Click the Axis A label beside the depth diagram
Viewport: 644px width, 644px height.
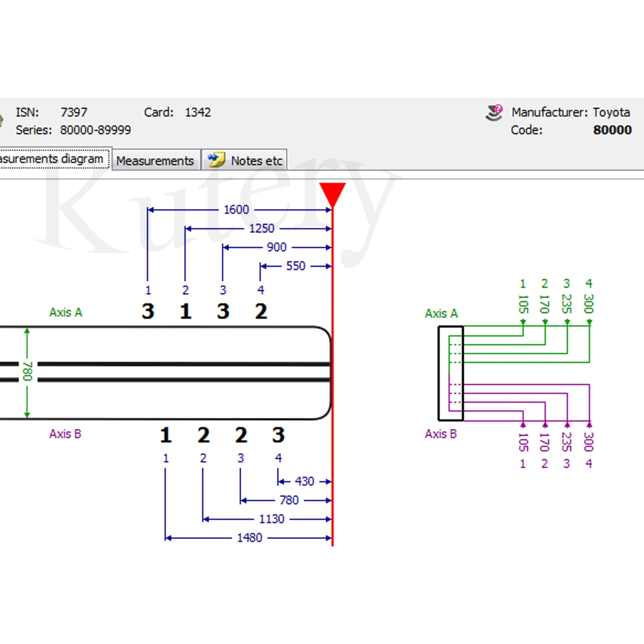point(441,314)
